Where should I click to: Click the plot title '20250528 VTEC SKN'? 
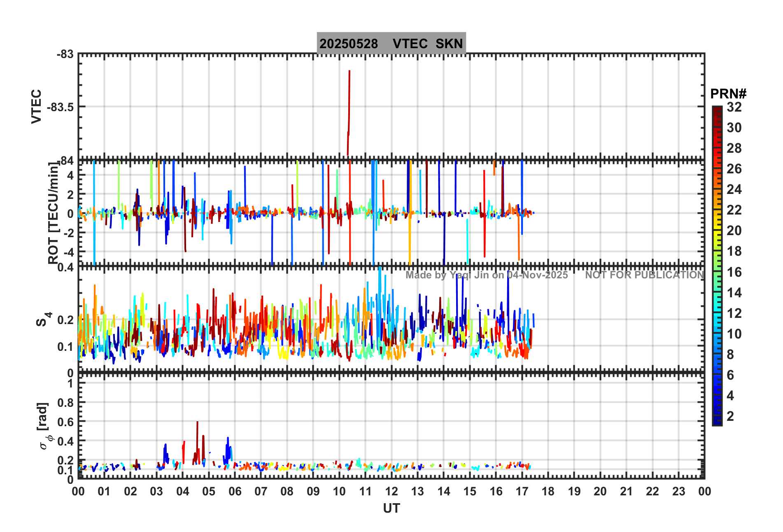click(391, 43)
